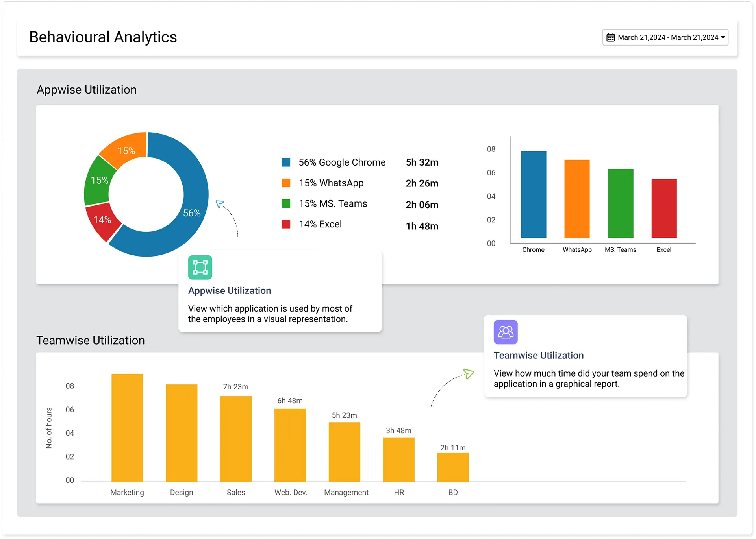Click the green MS. Teams legend swatch
Screen dimensions: 756x539
click(x=286, y=203)
